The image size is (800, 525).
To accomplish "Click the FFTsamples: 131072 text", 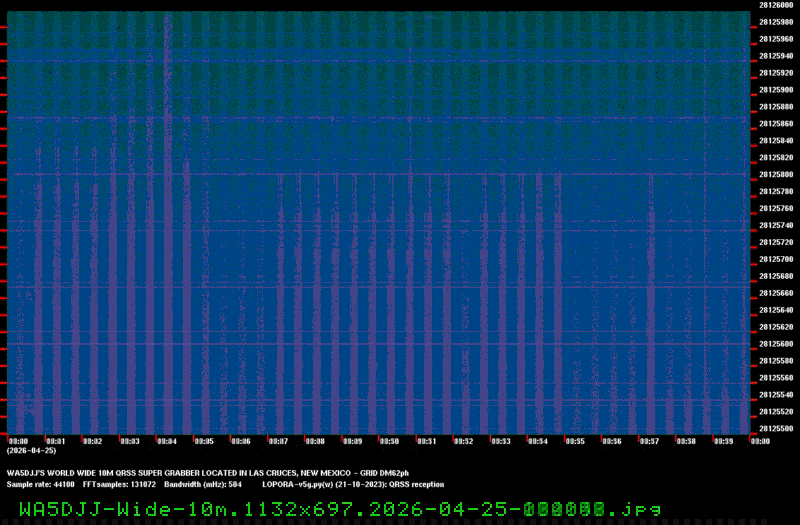I will tap(119, 483).
